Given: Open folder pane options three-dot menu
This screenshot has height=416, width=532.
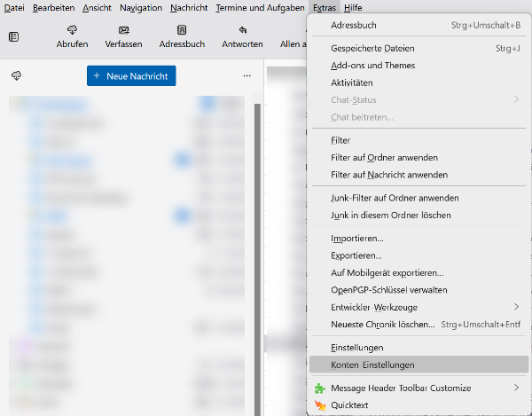Looking at the screenshot, I should (247, 76).
